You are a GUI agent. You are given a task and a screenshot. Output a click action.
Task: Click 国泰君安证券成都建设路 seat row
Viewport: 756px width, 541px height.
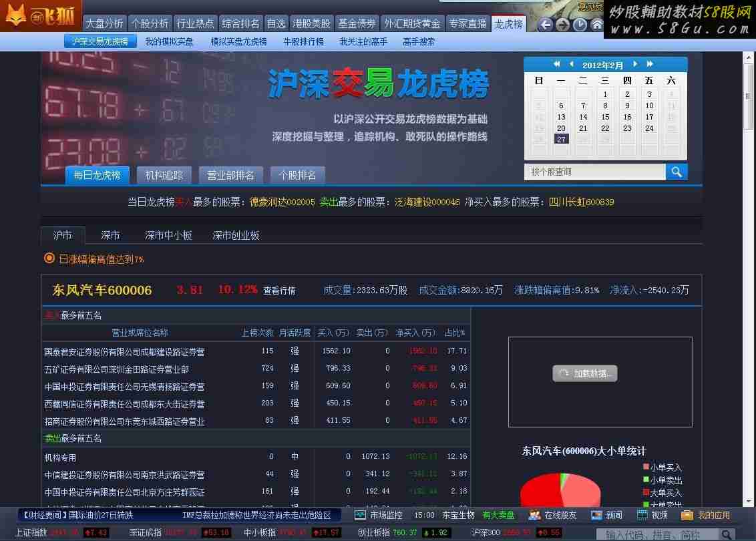click(x=256, y=351)
